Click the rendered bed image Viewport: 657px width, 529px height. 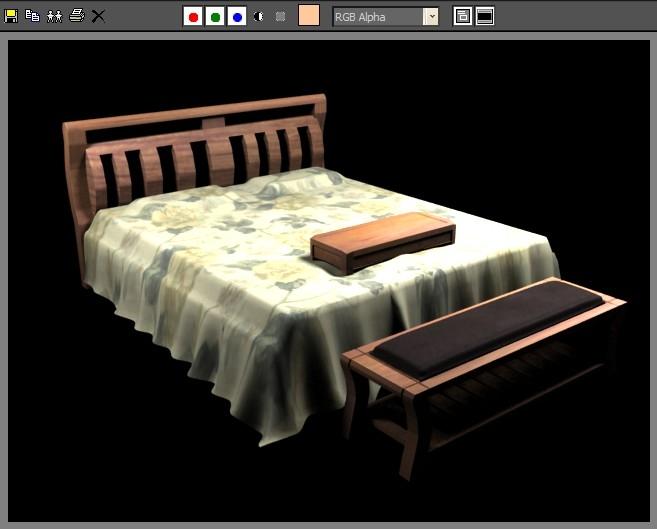pos(329,281)
